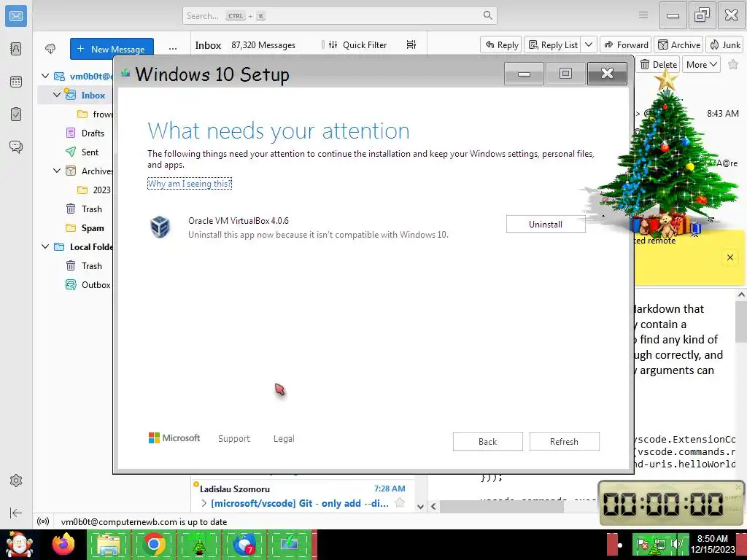Open the More actions dropdown
Image resolution: width=747 pixels, height=560 pixels.
[x=701, y=64]
